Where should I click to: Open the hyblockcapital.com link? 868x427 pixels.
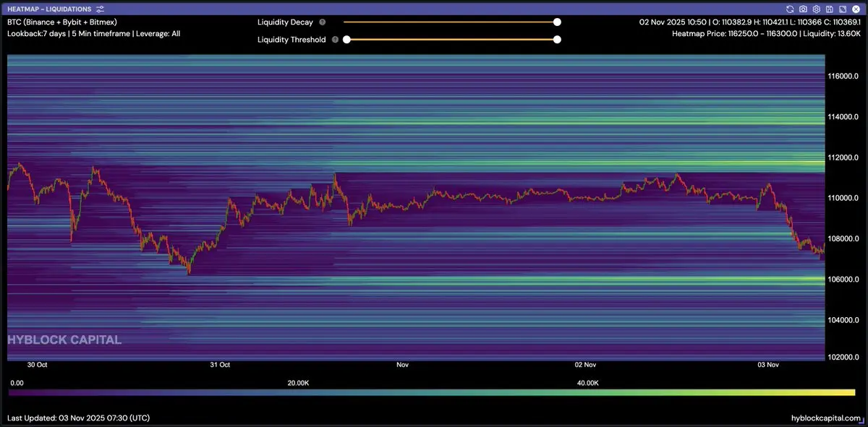tap(826, 418)
